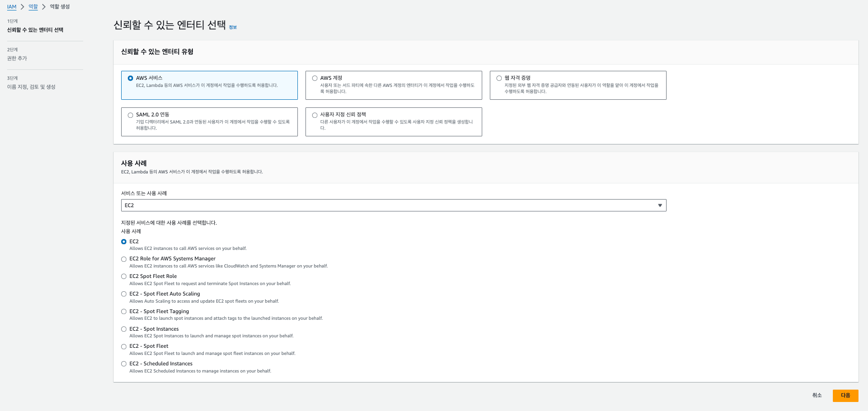Click the text '지정된 서비스에 대한 사용 사례를 선택합니다.'
The height and width of the screenshot is (411, 868).
click(169, 223)
